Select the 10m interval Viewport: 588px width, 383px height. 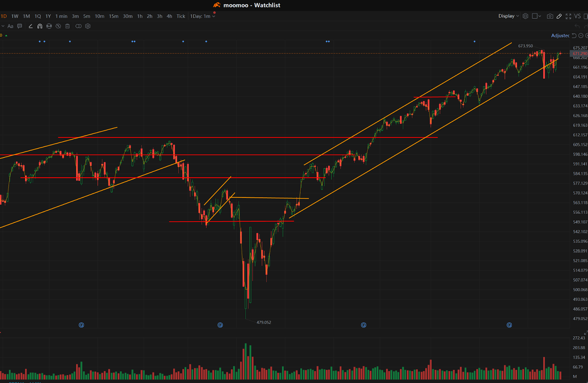(100, 16)
